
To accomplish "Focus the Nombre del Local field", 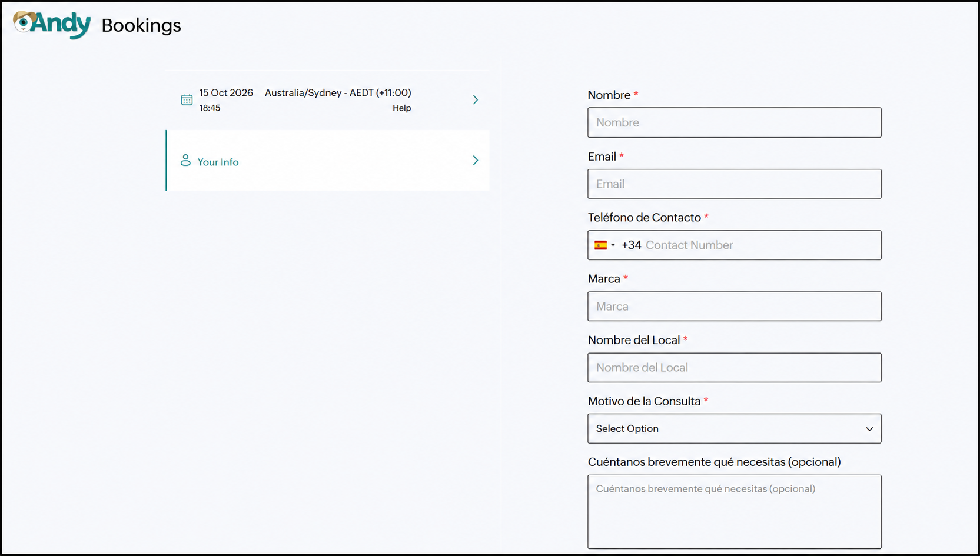I will point(735,368).
